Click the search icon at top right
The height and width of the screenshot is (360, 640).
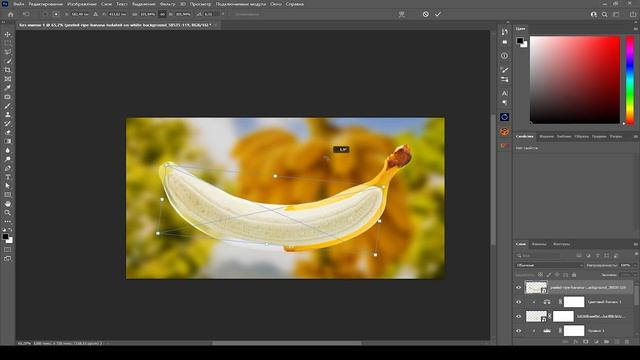[x=604, y=14]
